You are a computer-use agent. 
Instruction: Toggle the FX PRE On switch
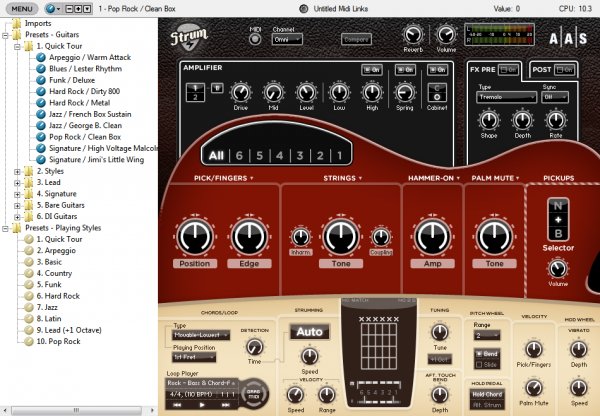coord(509,70)
